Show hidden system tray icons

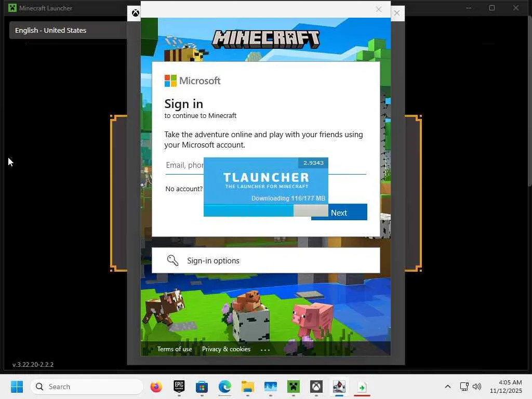tap(448, 387)
